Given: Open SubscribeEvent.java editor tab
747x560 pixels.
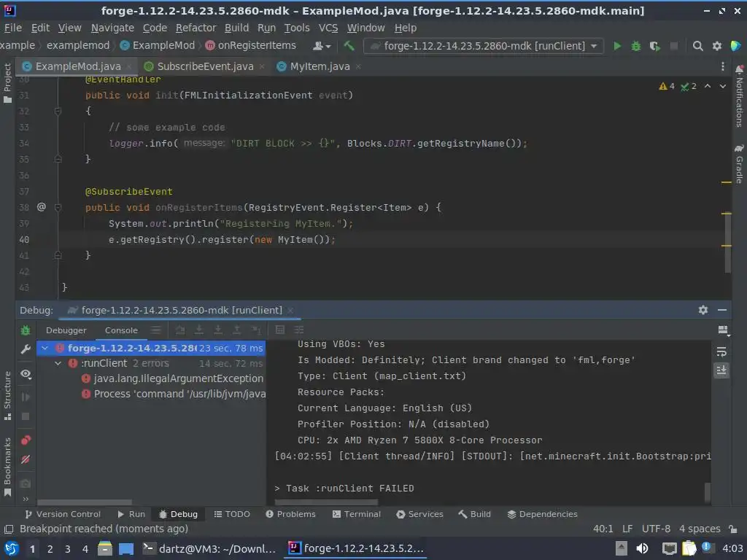Looking at the screenshot, I should 205,66.
